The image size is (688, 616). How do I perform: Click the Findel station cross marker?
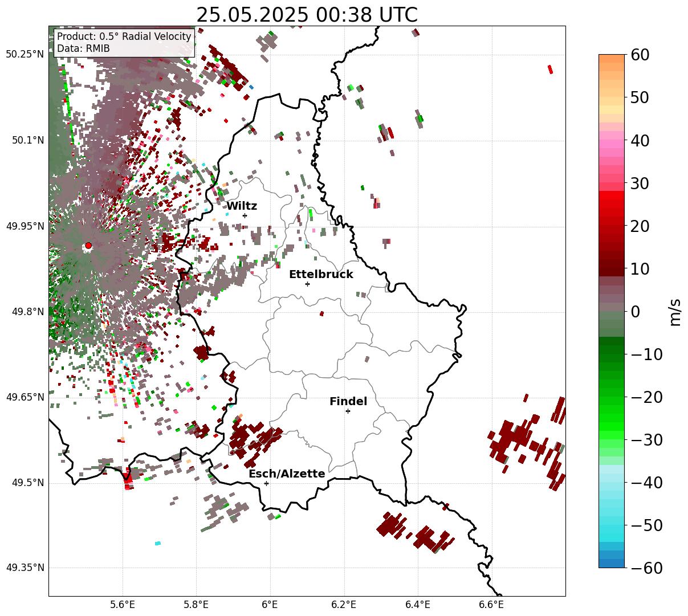[x=348, y=411]
